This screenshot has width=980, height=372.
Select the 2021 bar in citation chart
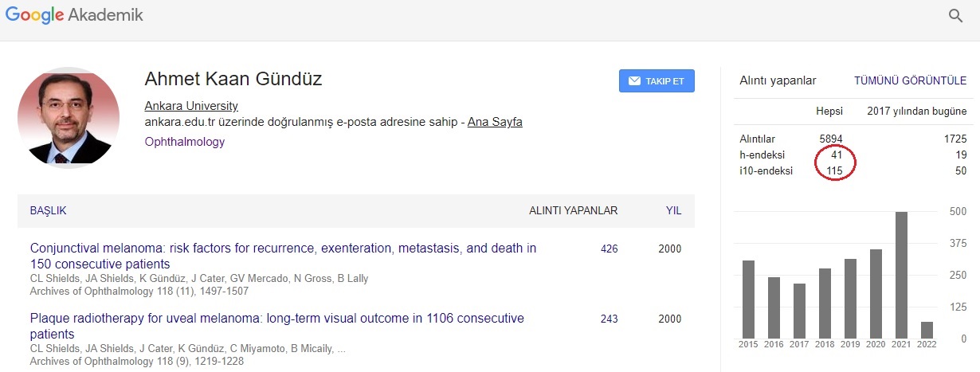901,275
